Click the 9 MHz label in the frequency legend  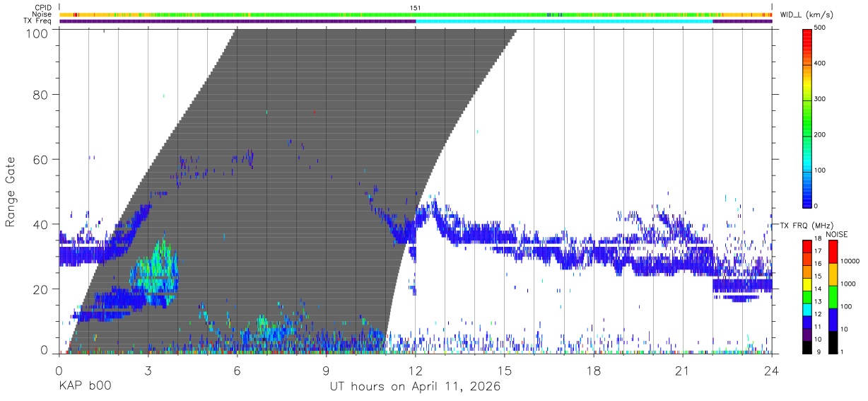pyautogui.click(x=819, y=352)
